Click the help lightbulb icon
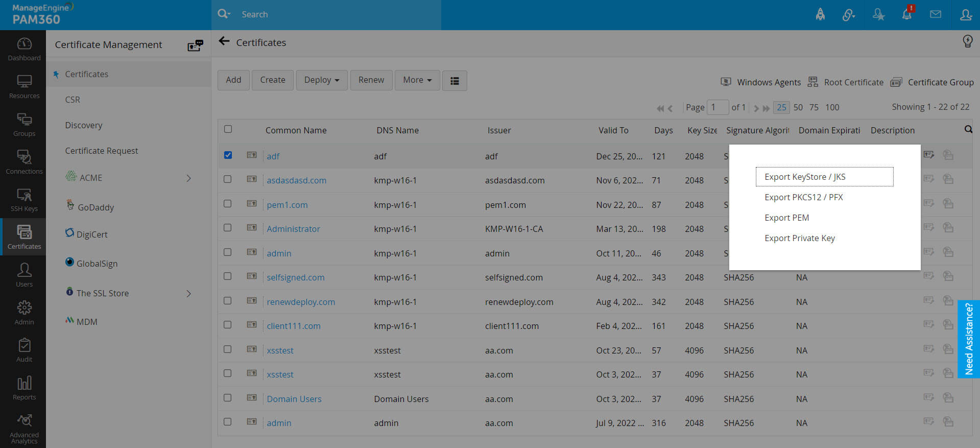The image size is (980, 448). coord(967,41)
